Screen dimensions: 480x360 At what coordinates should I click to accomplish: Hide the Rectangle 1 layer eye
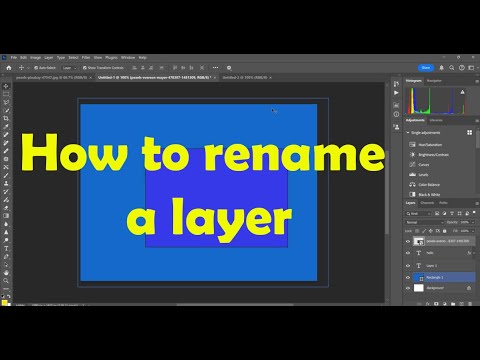(x=408, y=277)
